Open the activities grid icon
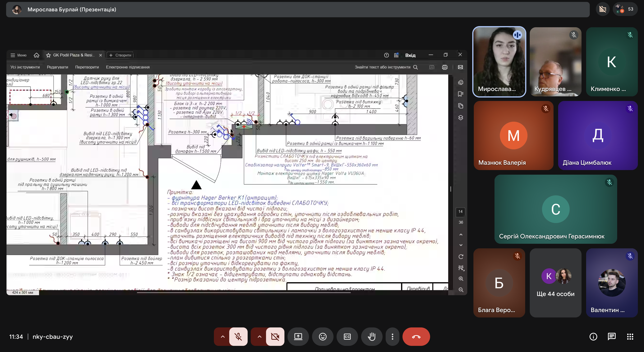The image size is (644, 352). click(630, 337)
